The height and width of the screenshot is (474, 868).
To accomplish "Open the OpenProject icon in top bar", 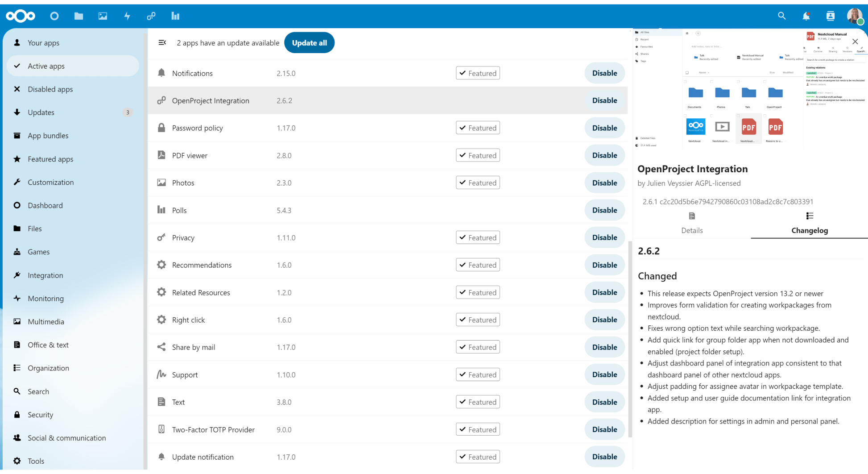I will pyautogui.click(x=151, y=16).
